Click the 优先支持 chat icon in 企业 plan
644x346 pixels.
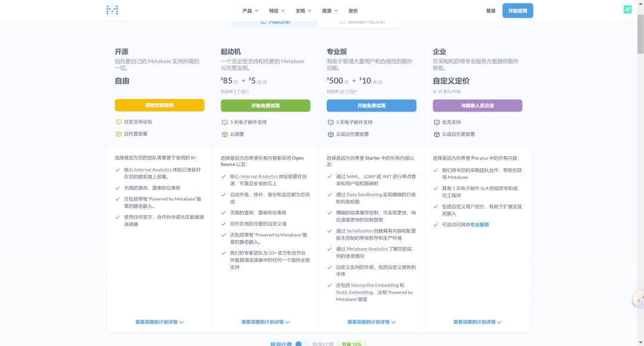(x=436, y=122)
